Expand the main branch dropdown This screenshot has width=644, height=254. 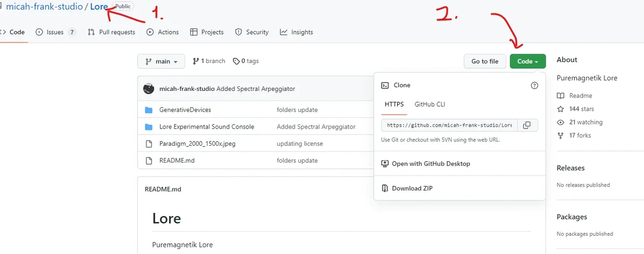tap(161, 61)
